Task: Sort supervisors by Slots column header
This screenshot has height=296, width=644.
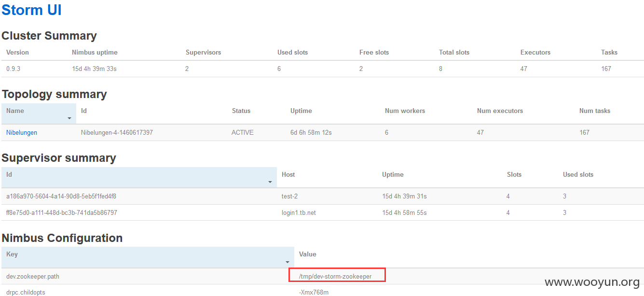Action: click(x=514, y=174)
